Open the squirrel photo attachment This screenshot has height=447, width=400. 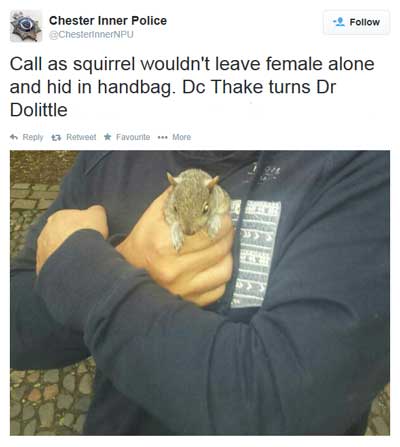point(200,293)
